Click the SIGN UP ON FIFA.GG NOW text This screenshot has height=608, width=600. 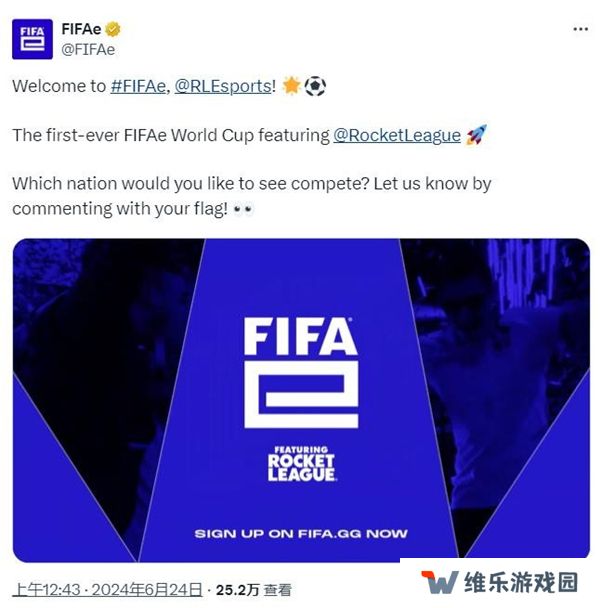301,534
